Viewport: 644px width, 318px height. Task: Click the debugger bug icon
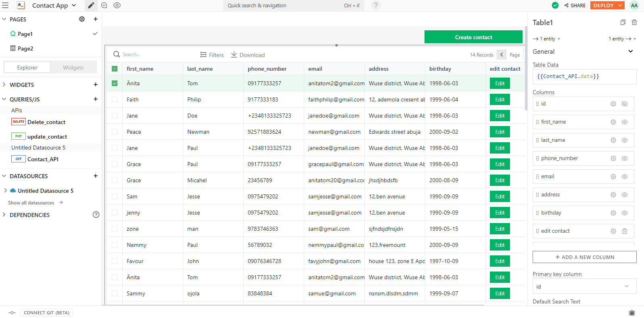point(632,313)
